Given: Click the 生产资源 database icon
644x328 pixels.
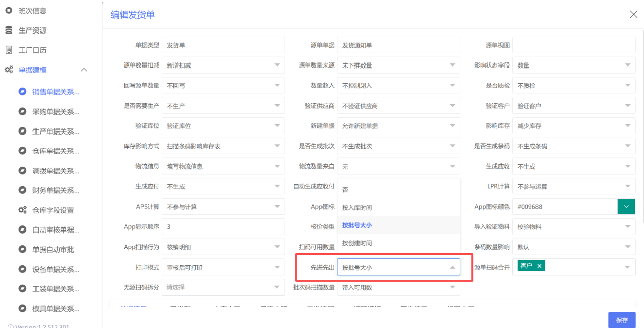Looking at the screenshot, I should [x=9, y=30].
